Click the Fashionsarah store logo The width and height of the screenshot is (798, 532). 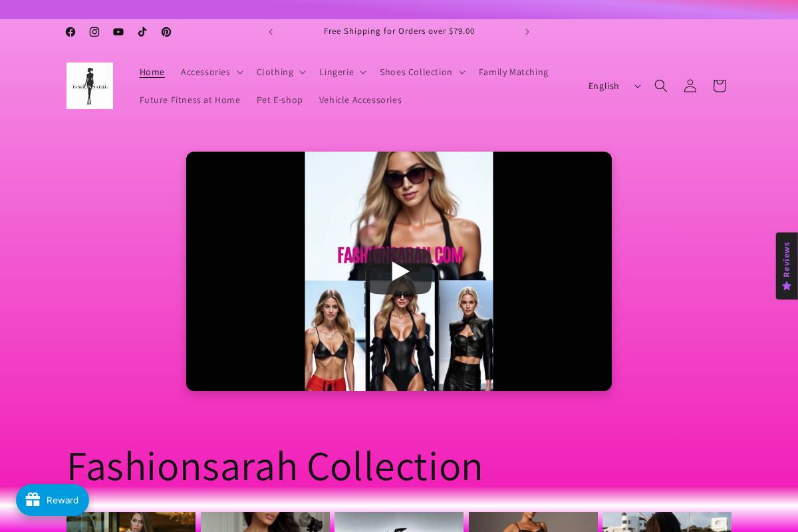pos(90,86)
